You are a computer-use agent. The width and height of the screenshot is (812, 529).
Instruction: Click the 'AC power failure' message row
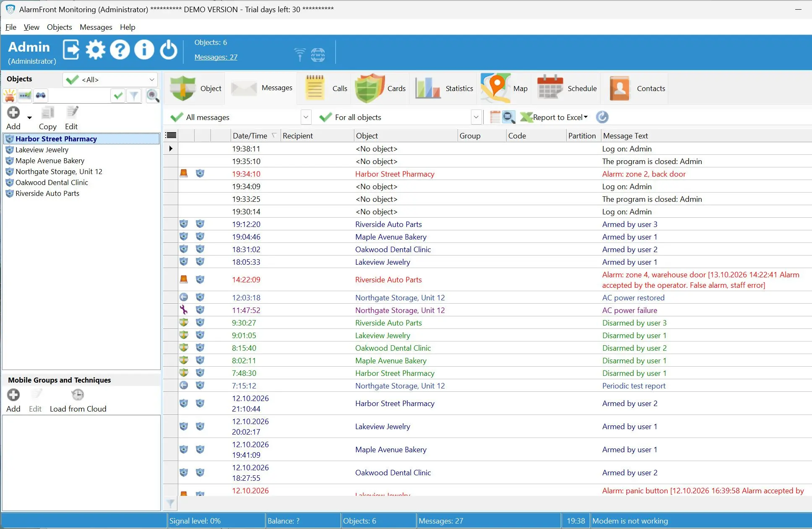click(x=487, y=310)
